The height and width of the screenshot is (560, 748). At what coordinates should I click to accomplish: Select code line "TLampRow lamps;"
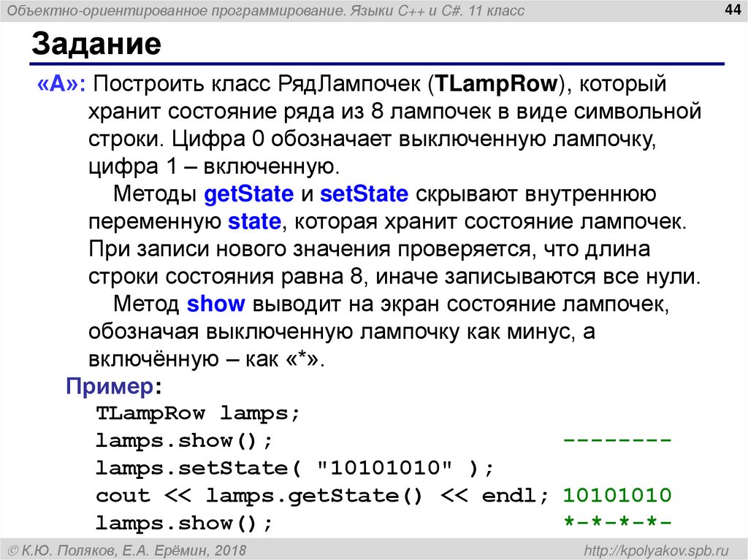click(198, 413)
